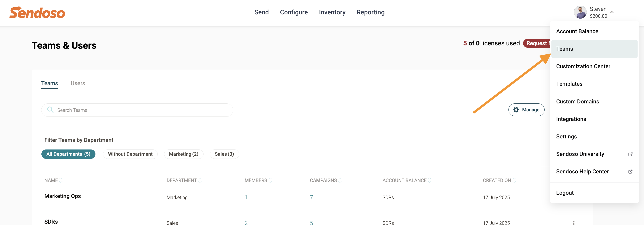Open Customization Center from menu
This screenshot has height=225, width=644.
pyautogui.click(x=594, y=66)
